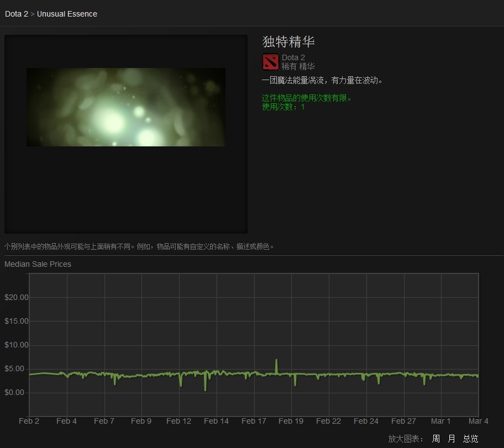Click the Dota 2 game logo icon
Image resolution: width=504 pixels, height=448 pixels.
click(270, 62)
